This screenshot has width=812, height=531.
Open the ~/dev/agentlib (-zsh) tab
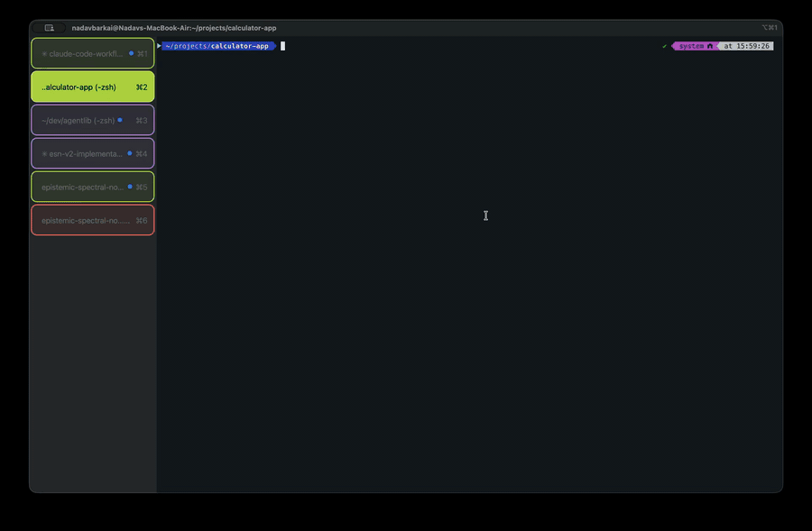pyautogui.click(x=93, y=120)
